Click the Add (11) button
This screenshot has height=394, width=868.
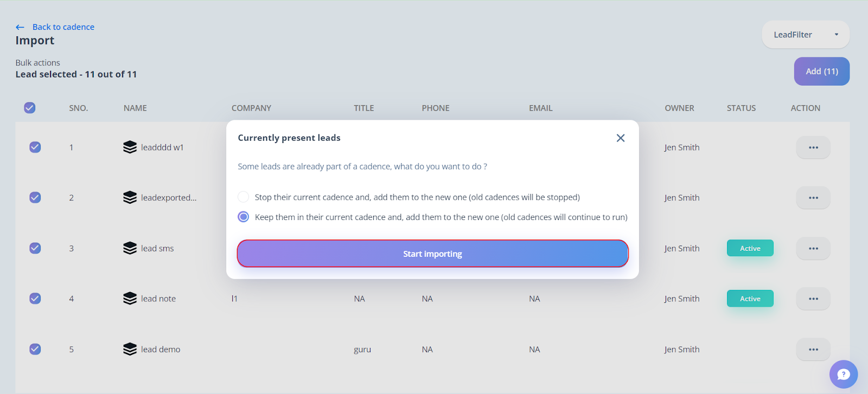click(821, 72)
